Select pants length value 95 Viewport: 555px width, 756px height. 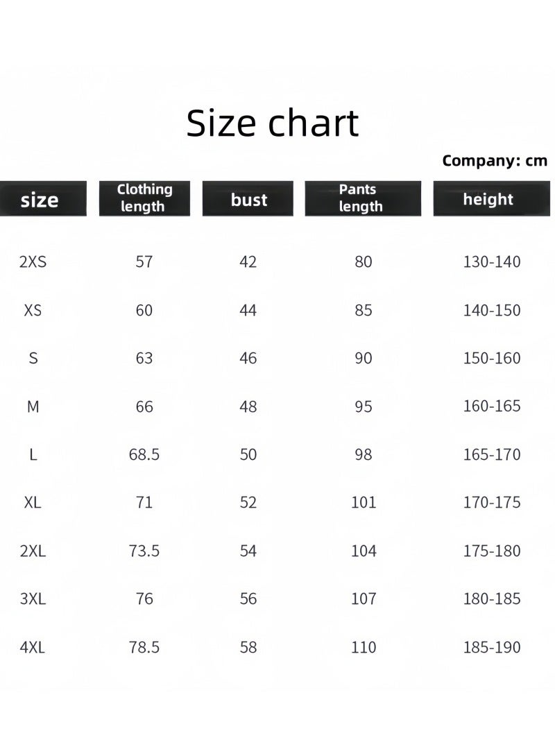(x=364, y=406)
